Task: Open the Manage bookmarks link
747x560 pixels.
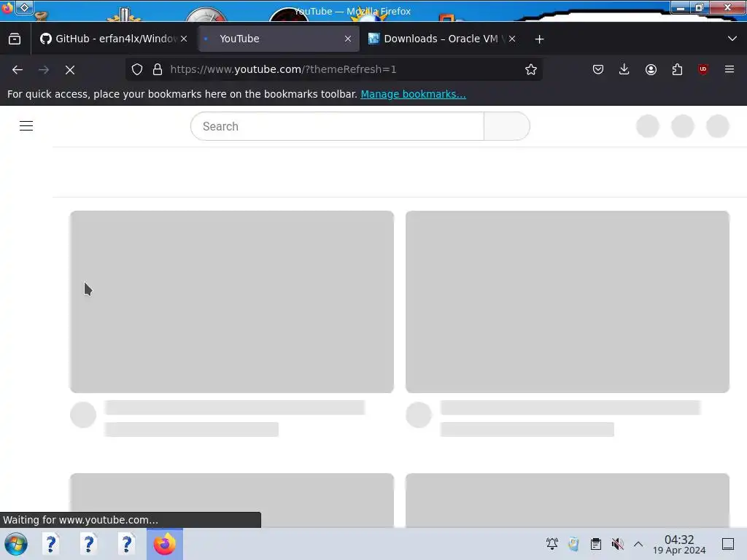Action: [x=413, y=94]
